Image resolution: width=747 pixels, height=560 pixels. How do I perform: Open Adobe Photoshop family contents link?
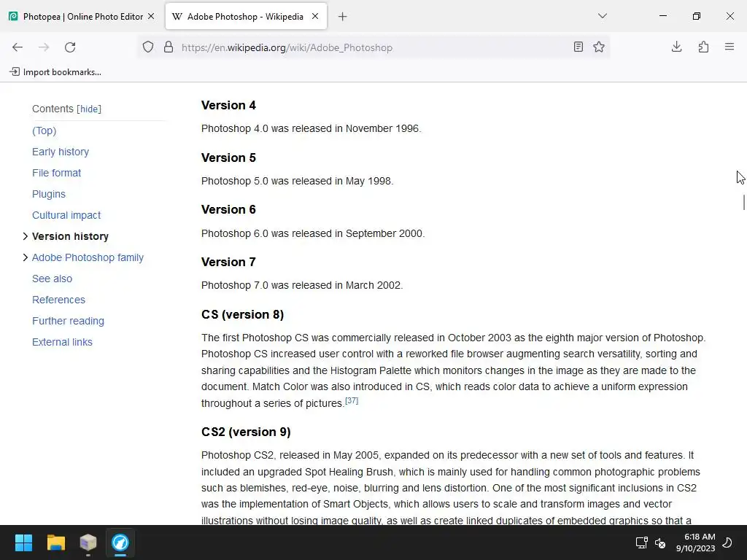click(x=88, y=257)
